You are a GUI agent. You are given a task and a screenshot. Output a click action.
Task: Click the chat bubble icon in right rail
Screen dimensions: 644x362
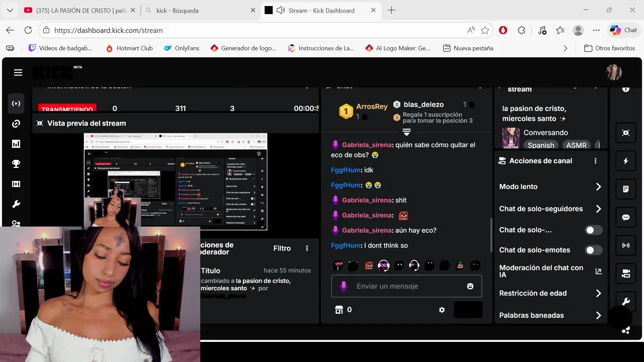pyautogui.click(x=626, y=217)
